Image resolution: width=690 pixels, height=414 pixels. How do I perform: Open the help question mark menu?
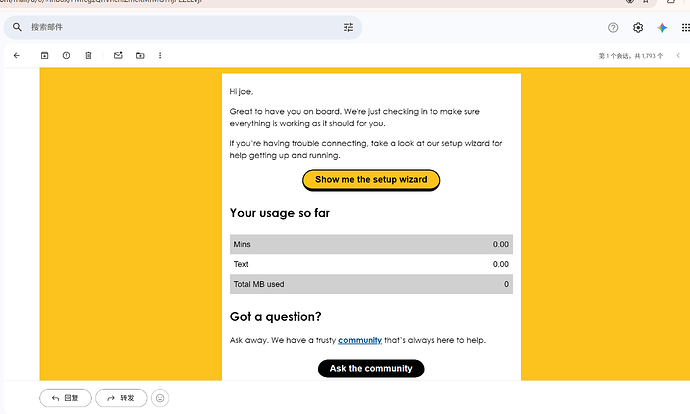click(613, 28)
